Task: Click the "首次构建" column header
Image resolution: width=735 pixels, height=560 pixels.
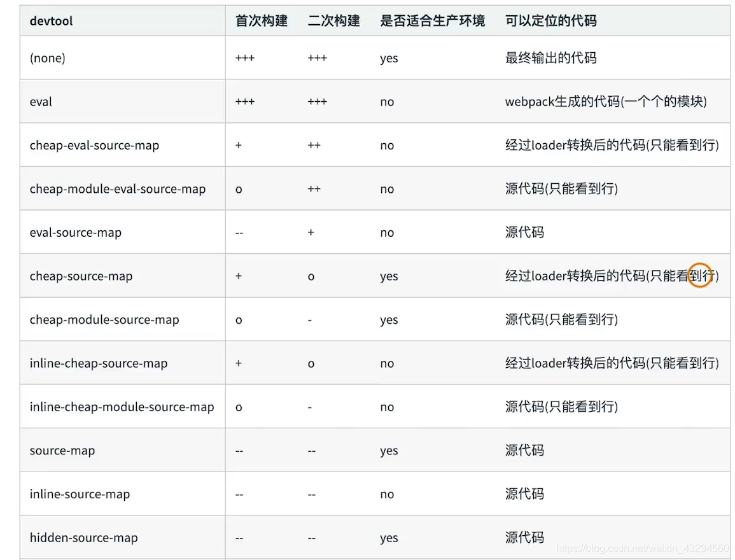Action: 261,21
